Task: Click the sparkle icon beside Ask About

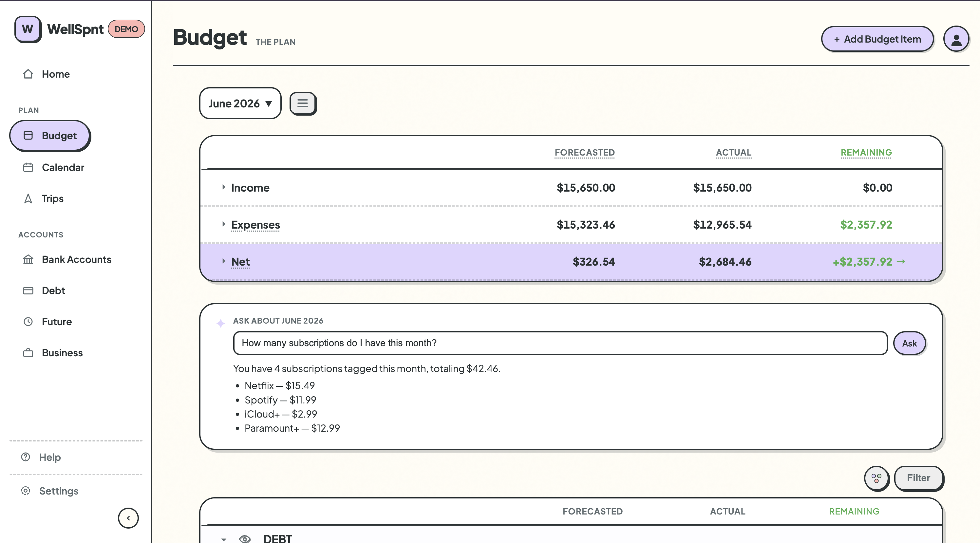Action: (221, 323)
